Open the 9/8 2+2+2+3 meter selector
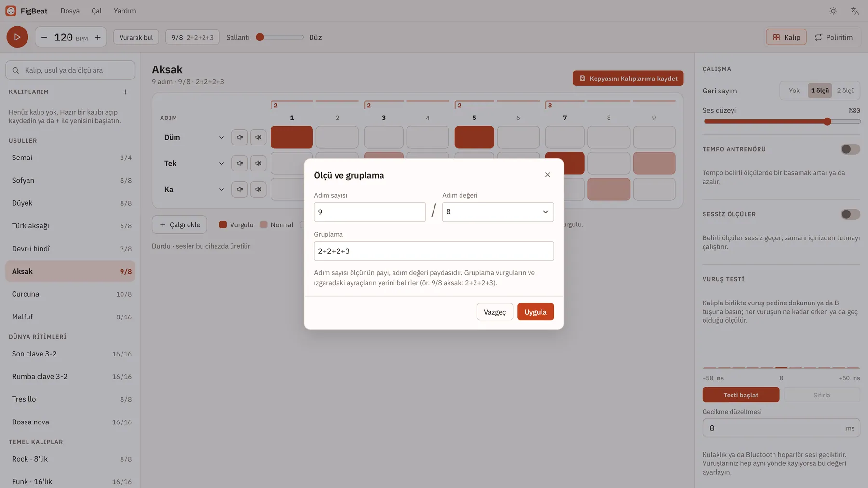 click(192, 37)
